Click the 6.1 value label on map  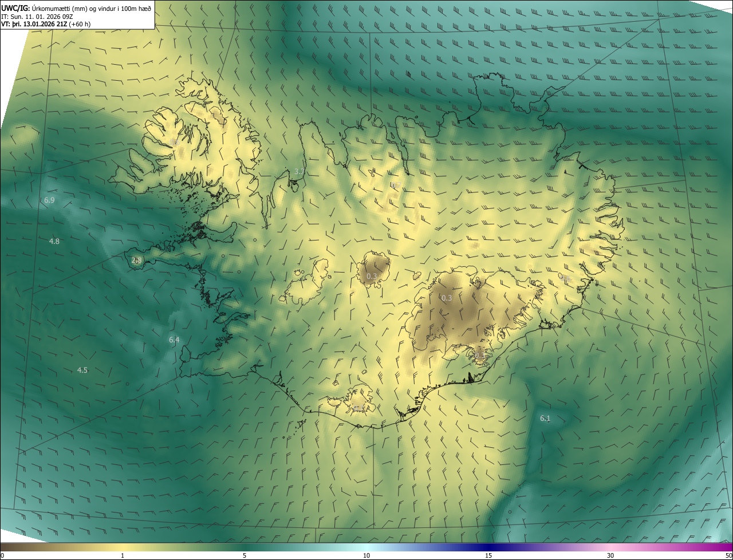pyautogui.click(x=545, y=419)
